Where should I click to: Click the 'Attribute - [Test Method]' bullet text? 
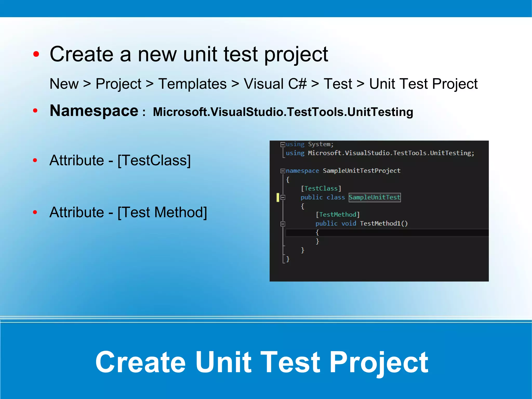[128, 212]
